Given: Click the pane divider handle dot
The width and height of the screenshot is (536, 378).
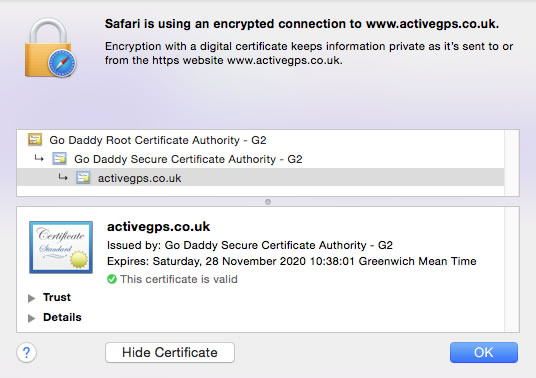Looking at the screenshot, I should [268, 202].
